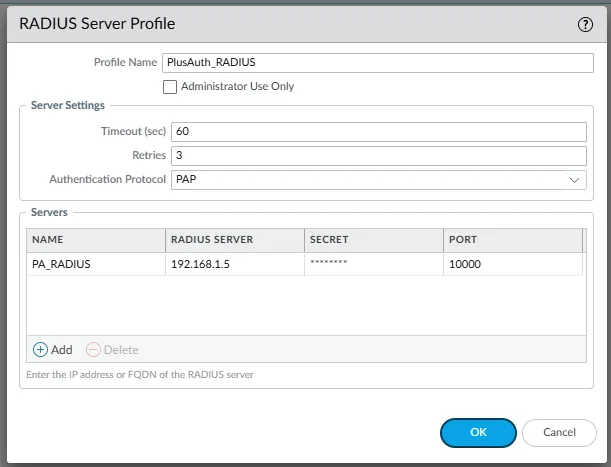Click the Add plus icon
This screenshot has height=467, width=611.
(41, 350)
